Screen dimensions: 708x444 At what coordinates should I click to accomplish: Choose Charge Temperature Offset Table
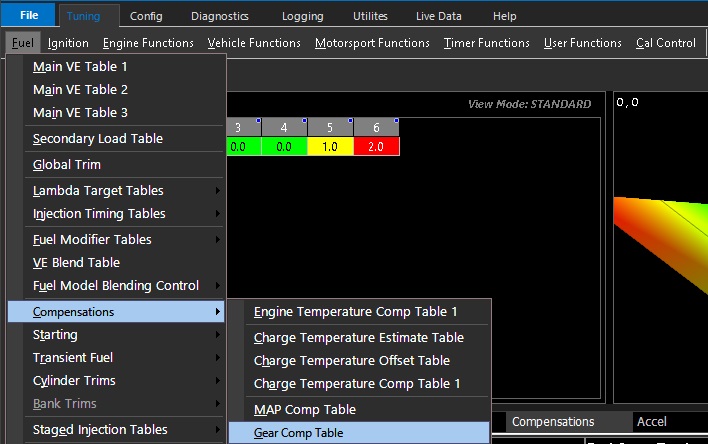pos(352,361)
